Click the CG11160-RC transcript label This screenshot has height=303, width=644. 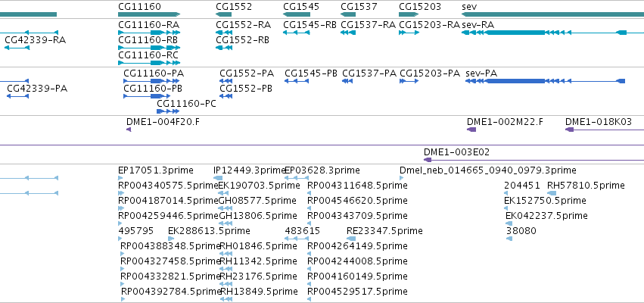coord(148,55)
